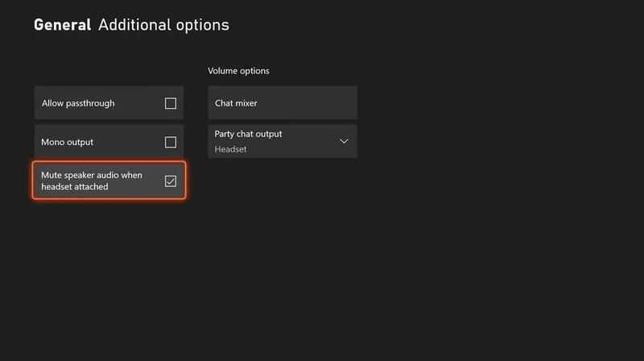Click the down chevron icon on Party chat output
644x361 pixels.
click(x=344, y=141)
